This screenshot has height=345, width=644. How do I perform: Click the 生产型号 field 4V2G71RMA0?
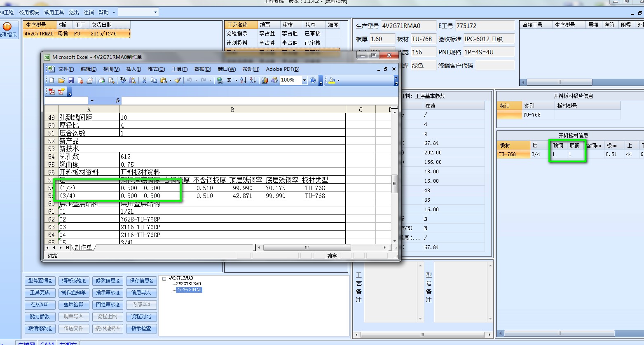(408, 26)
